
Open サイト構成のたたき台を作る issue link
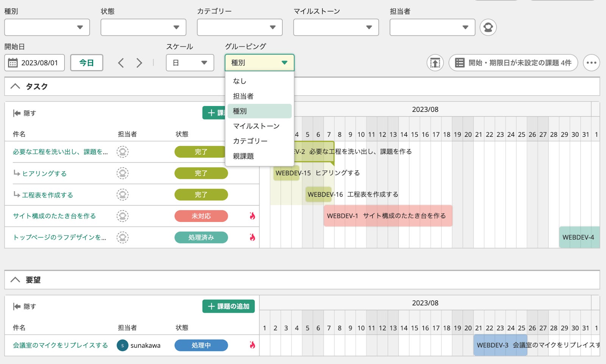click(x=54, y=216)
